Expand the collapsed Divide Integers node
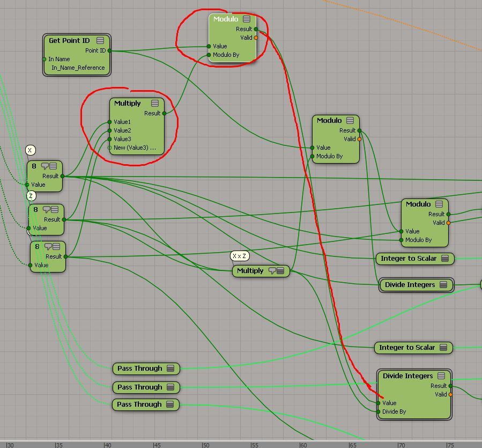This screenshot has width=482, height=448. point(443,285)
